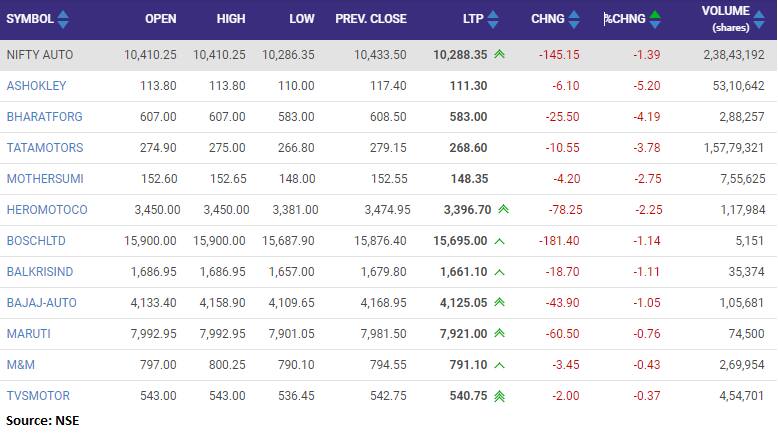Select BAJAJ-AUTO LTP value 4,125.05
778x435 pixels.
pos(463,303)
